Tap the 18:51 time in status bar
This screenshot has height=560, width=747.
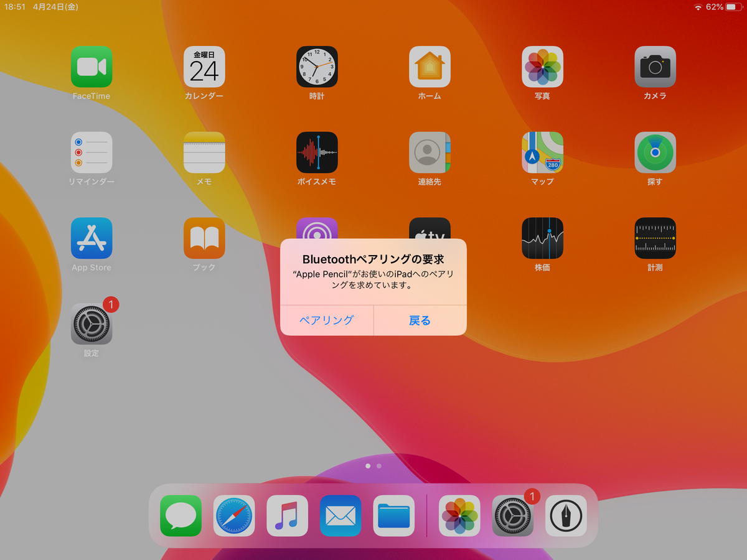coord(14,7)
